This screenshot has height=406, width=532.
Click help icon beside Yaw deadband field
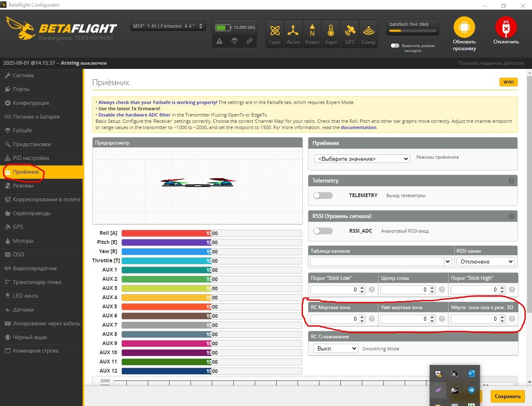click(x=442, y=319)
